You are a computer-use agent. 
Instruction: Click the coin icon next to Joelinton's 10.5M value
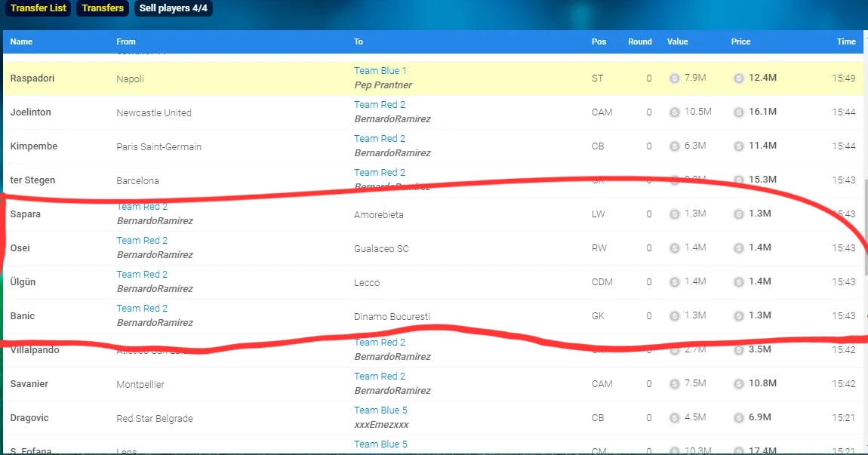pyautogui.click(x=674, y=112)
